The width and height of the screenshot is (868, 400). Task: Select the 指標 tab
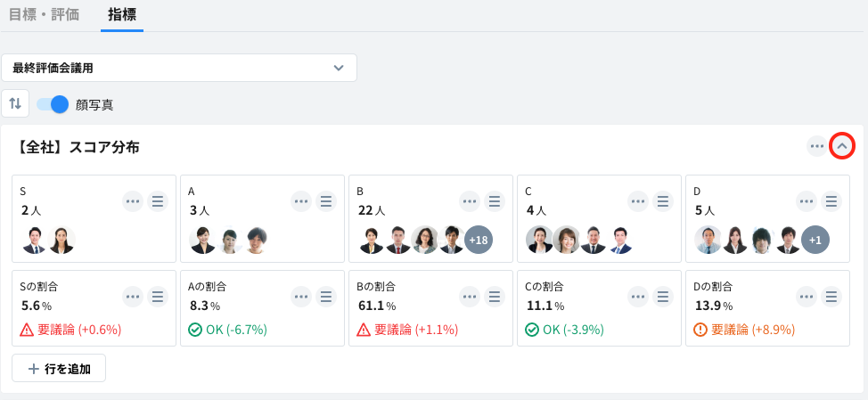122,14
